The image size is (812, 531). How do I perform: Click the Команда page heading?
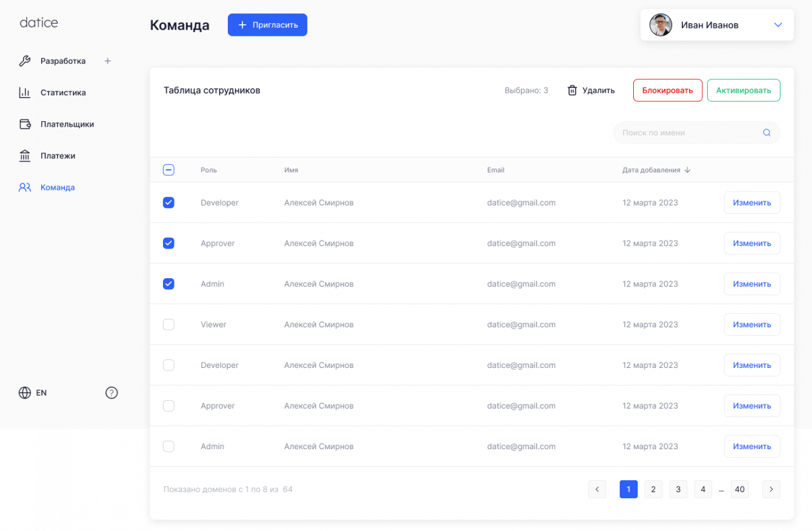pos(180,25)
